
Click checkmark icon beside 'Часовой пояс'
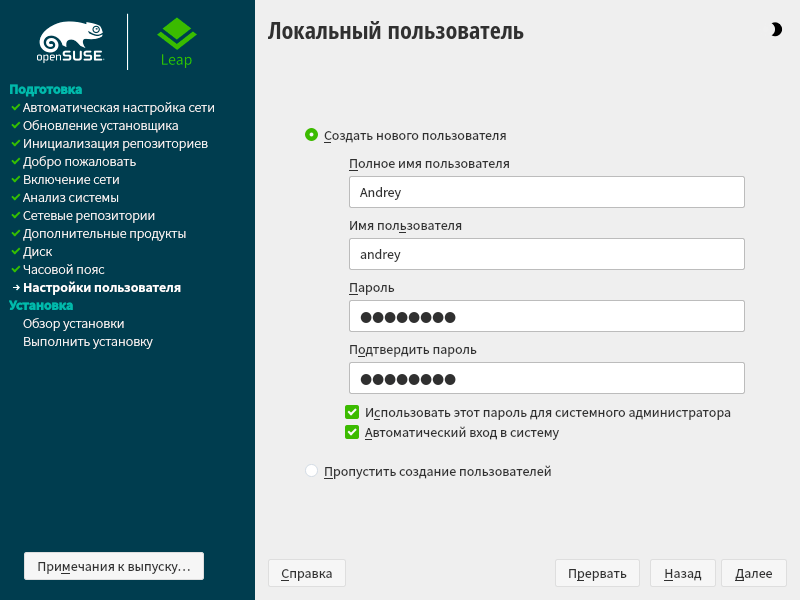15,269
